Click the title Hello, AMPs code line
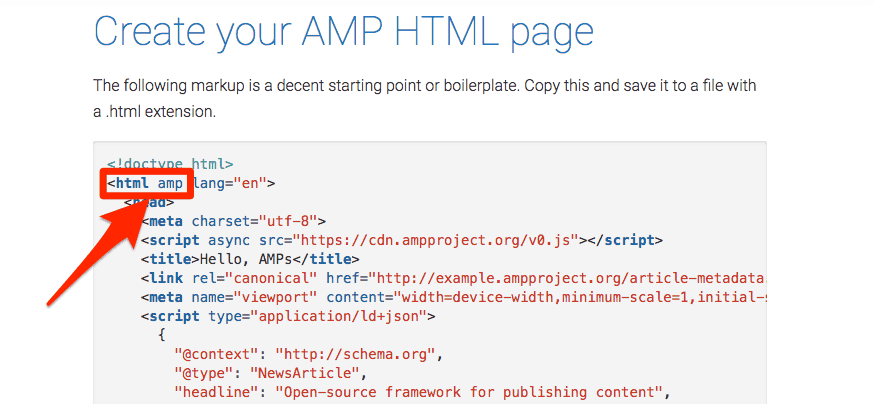Viewport: 874px width, 404px height. click(x=250, y=259)
